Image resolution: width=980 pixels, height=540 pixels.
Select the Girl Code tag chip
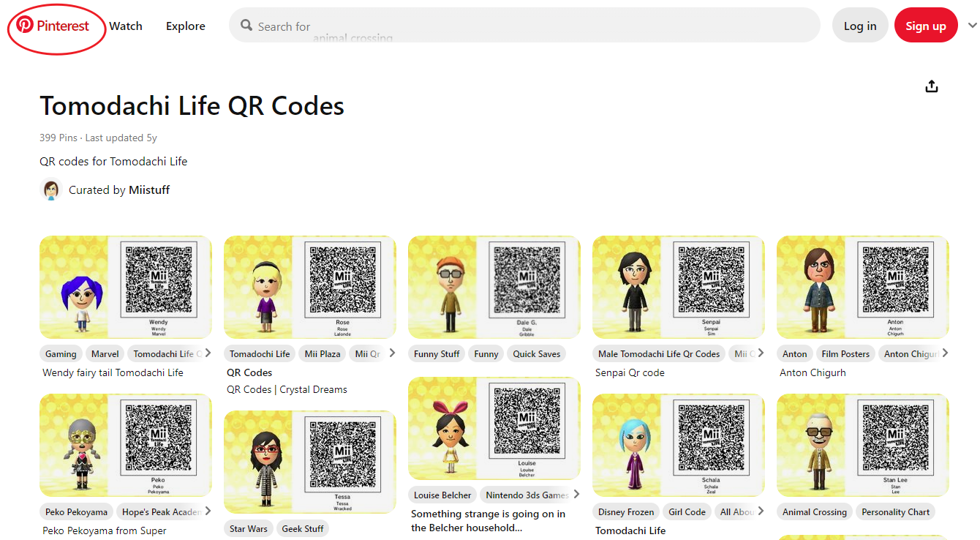pos(687,512)
